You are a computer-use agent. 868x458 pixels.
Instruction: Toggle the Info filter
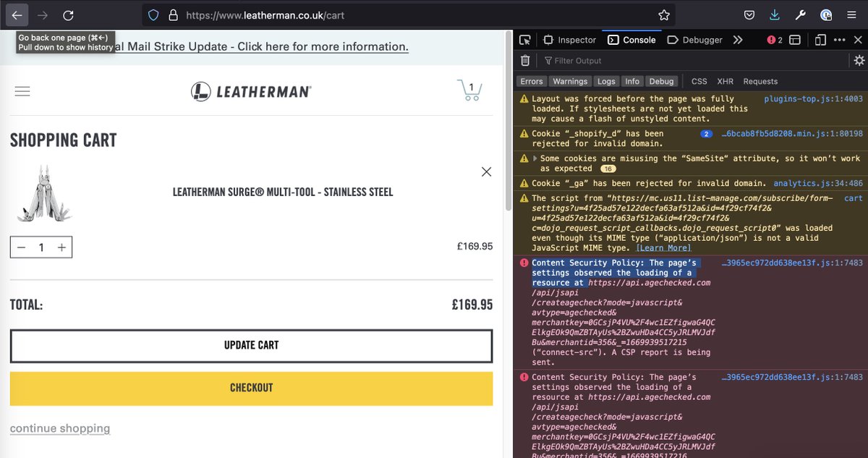pos(633,81)
